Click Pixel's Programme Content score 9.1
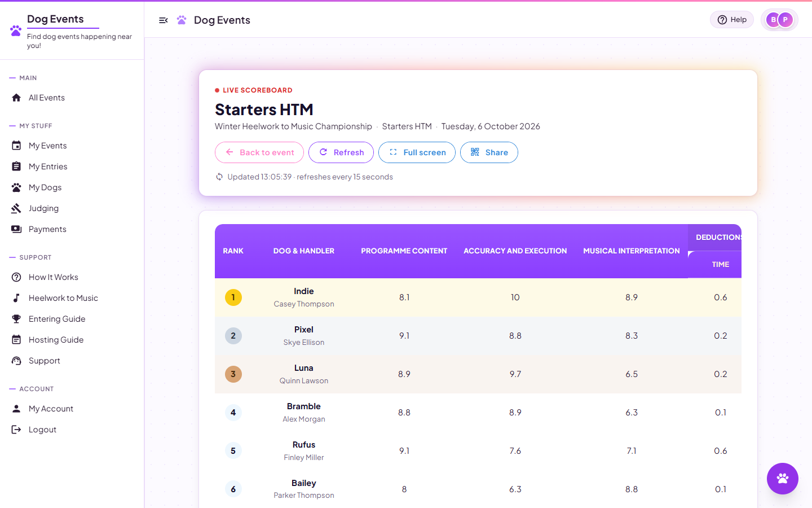The width and height of the screenshot is (812, 508). coord(404,336)
